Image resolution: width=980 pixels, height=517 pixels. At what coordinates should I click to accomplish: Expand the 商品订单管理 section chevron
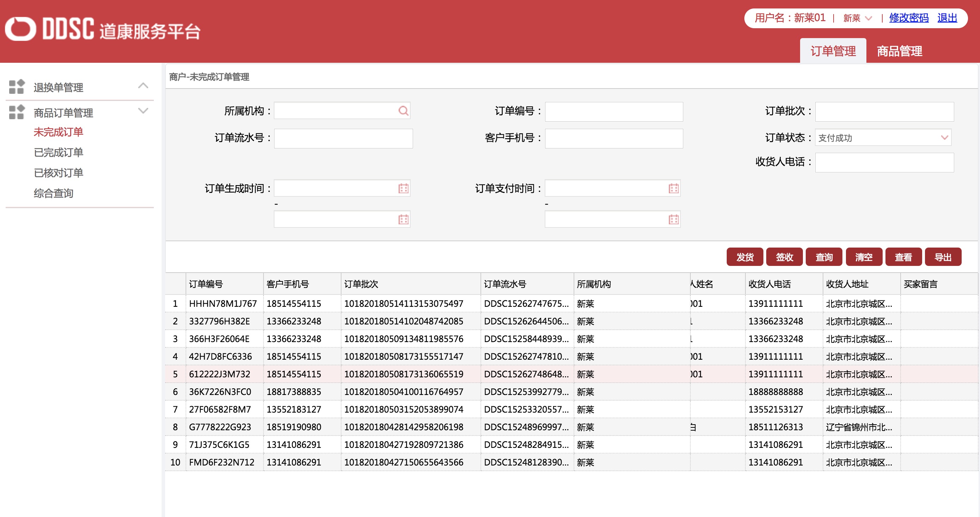[143, 111]
